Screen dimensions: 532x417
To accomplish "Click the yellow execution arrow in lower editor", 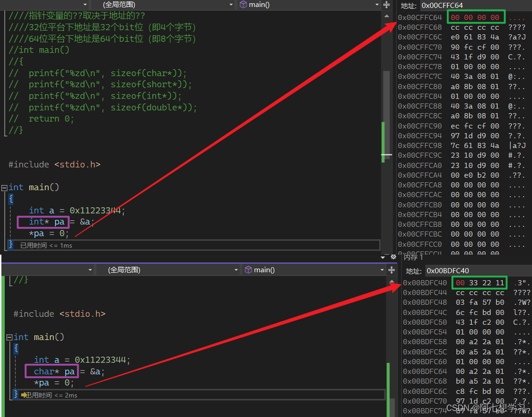I will coord(24,395).
